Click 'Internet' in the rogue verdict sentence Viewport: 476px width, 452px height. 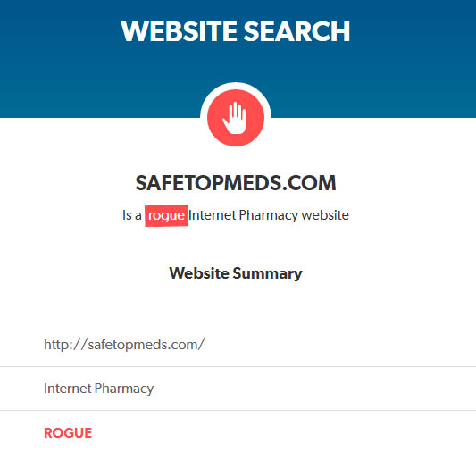(x=213, y=215)
